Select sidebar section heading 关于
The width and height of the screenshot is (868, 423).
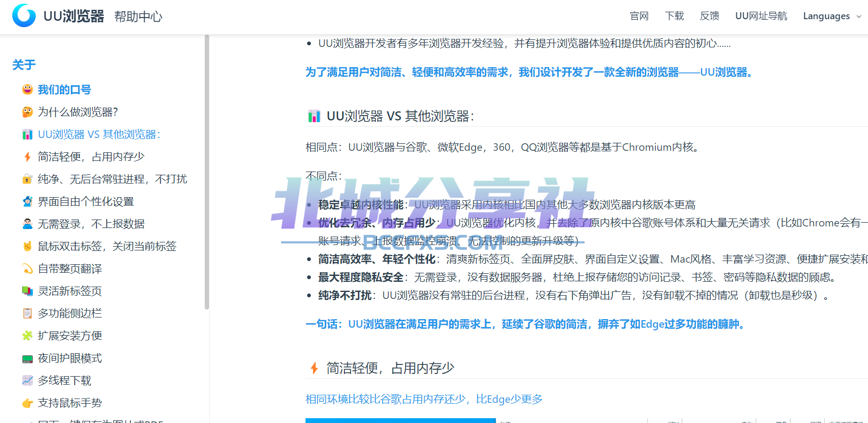(24, 65)
